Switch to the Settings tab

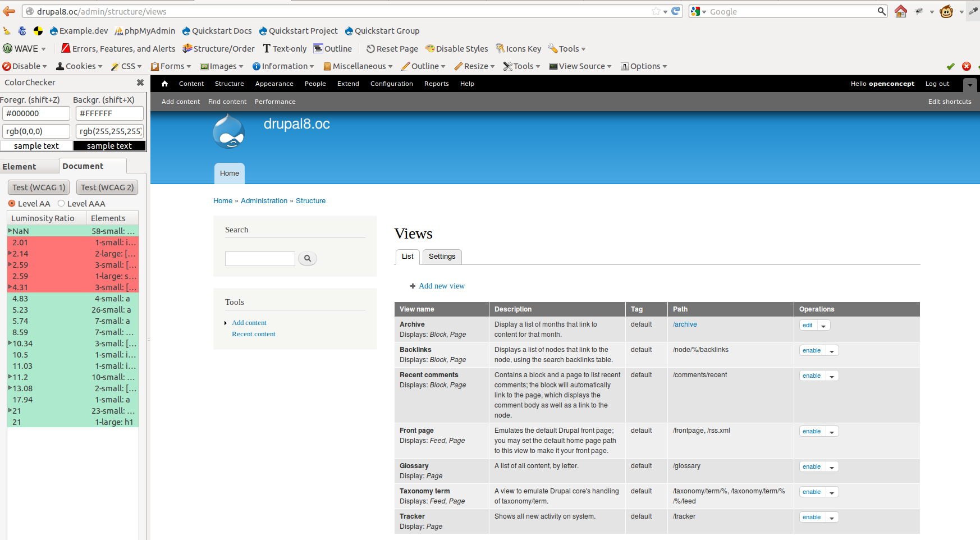tap(442, 257)
